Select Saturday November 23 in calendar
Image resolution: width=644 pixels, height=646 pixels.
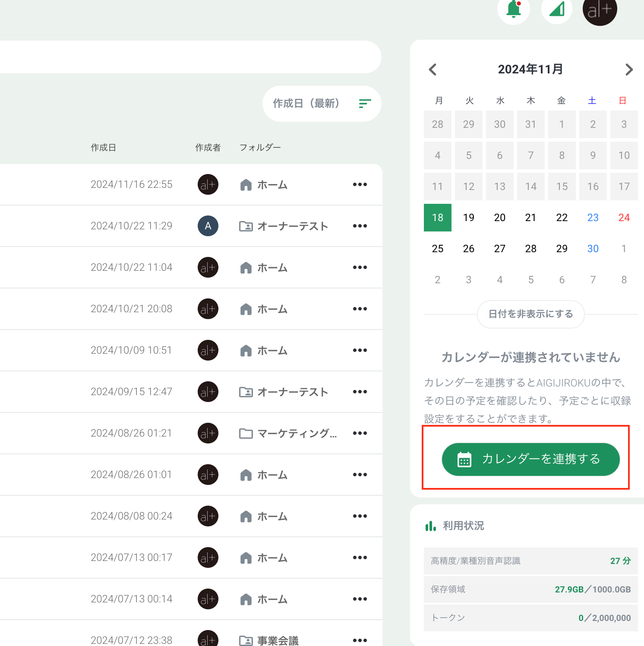593,218
